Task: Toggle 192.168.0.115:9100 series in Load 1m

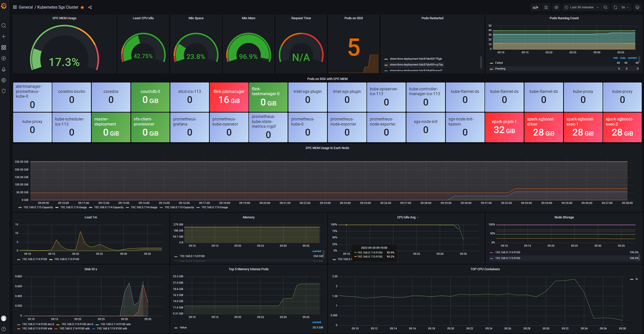Action: coord(67,259)
